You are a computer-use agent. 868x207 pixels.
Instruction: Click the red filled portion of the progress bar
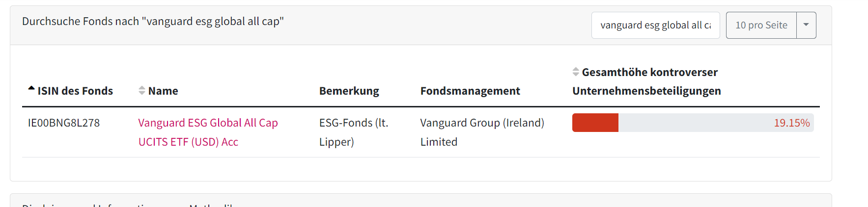click(595, 123)
